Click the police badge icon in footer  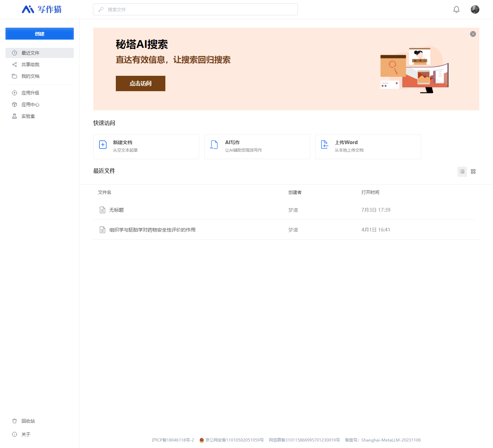(x=202, y=440)
